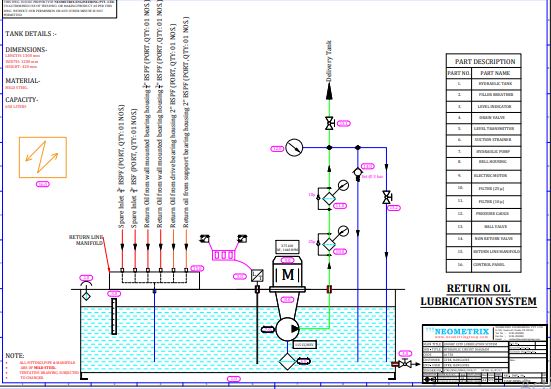Image resolution: width=551 pixels, height=389 pixels.
Task: Click the pressure gauge dial symbol
Action: coord(294,148)
